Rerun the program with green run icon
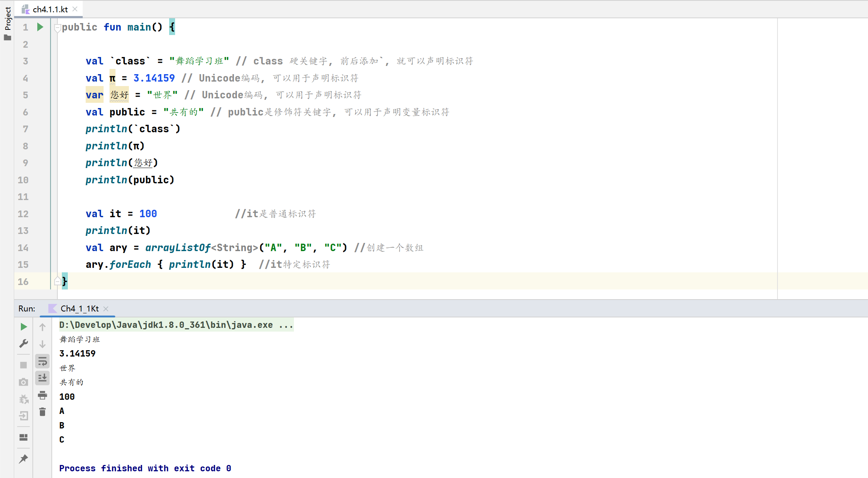This screenshot has width=868, height=478. click(x=23, y=327)
